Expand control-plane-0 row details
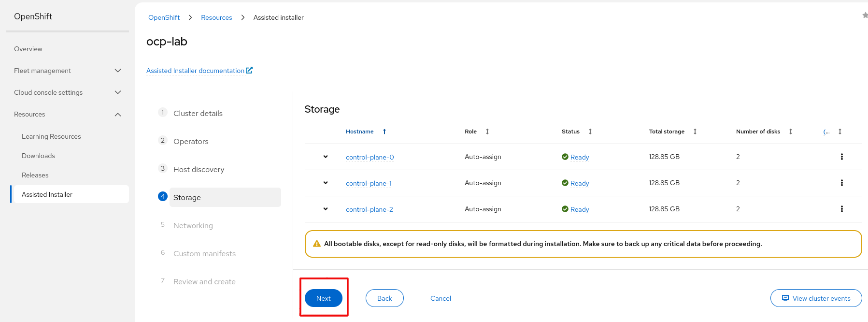 [326, 157]
